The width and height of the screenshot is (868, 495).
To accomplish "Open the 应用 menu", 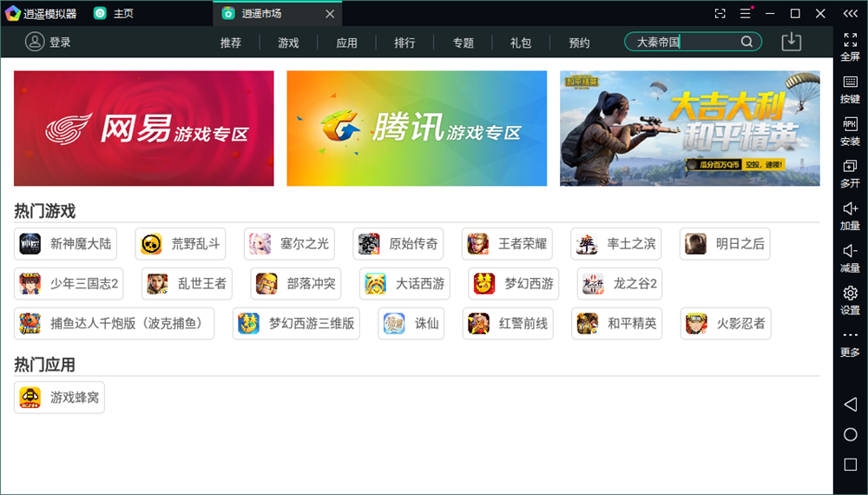I will click(346, 43).
